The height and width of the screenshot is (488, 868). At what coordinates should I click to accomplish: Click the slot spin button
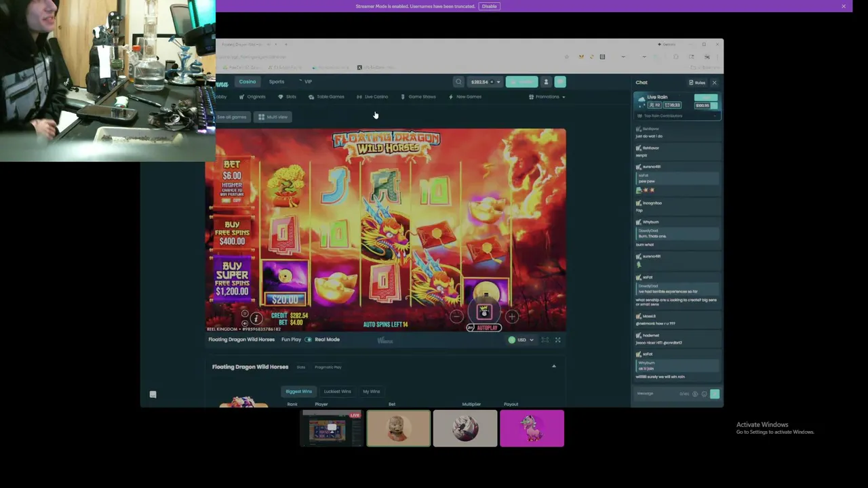pyautogui.click(x=484, y=312)
